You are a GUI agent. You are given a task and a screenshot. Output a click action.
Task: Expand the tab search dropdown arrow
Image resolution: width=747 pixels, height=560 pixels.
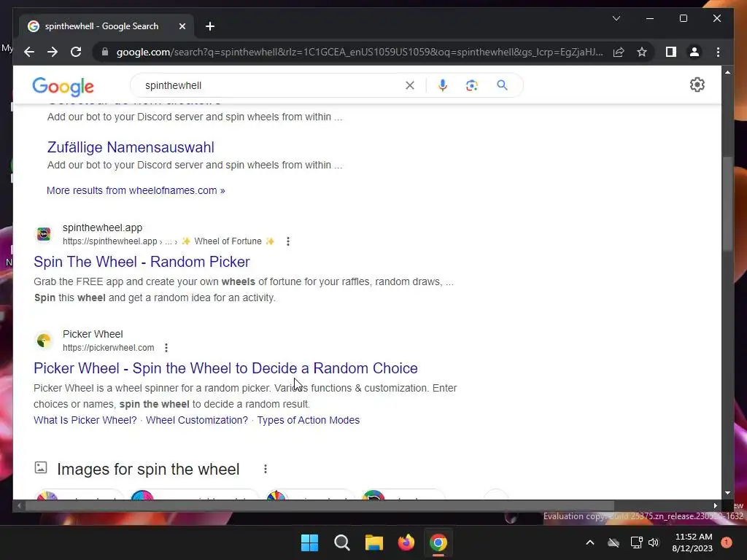click(x=616, y=18)
